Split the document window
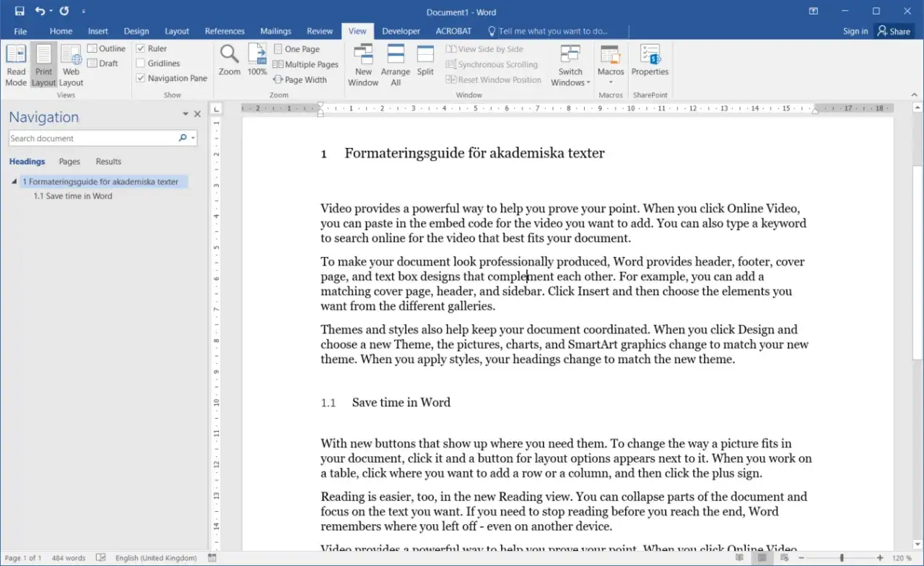The image size is (924, 566). (425, 61)
